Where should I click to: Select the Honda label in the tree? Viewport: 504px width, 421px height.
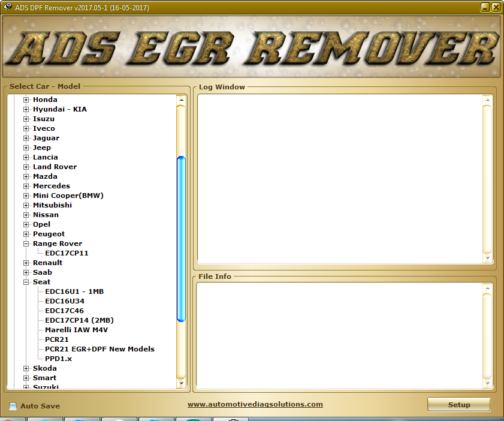click(x=45, y=100)
